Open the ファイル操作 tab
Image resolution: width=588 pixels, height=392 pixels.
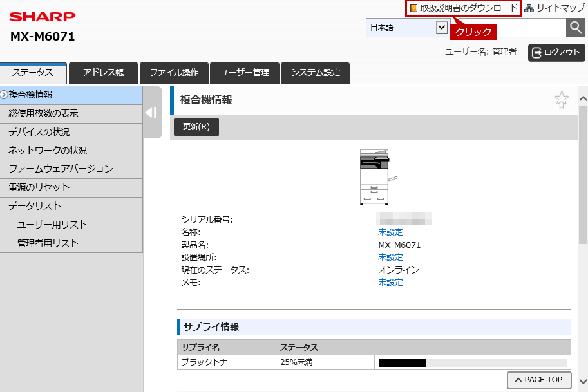coord(174,73)
